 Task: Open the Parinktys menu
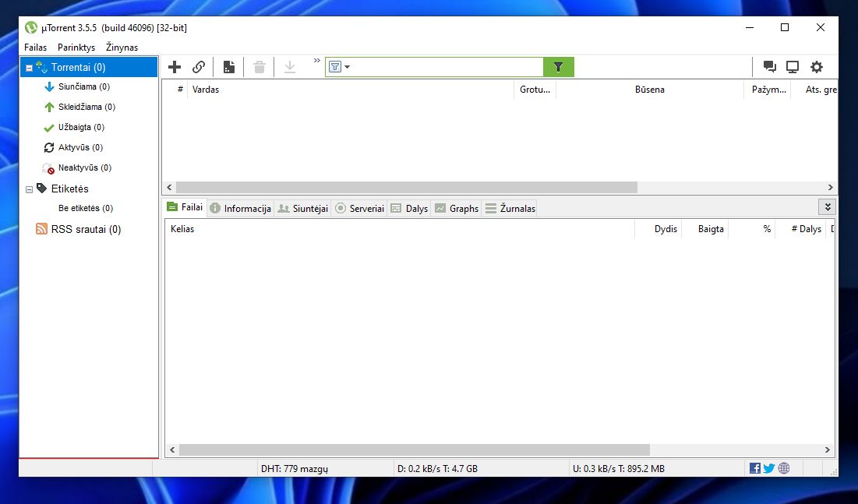[76, 47]
